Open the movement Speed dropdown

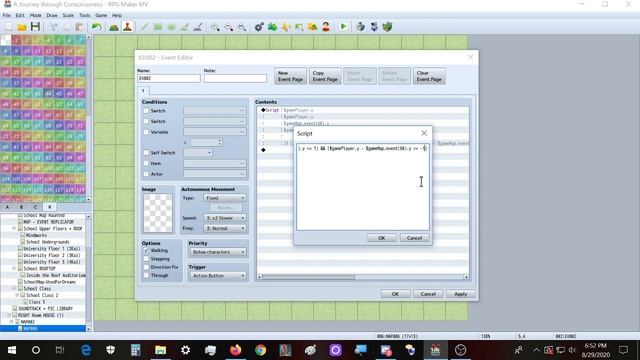coord(224,218)
